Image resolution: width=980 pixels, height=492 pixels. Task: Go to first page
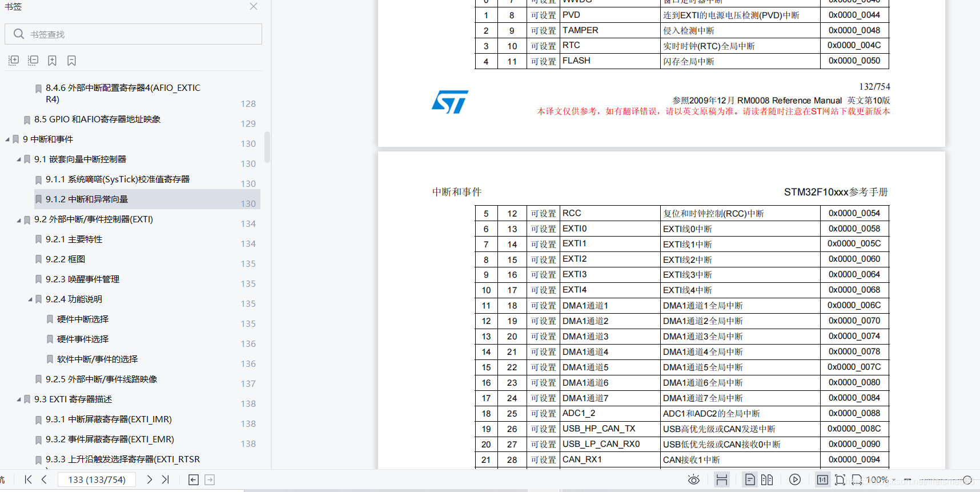tap(28, 479)
